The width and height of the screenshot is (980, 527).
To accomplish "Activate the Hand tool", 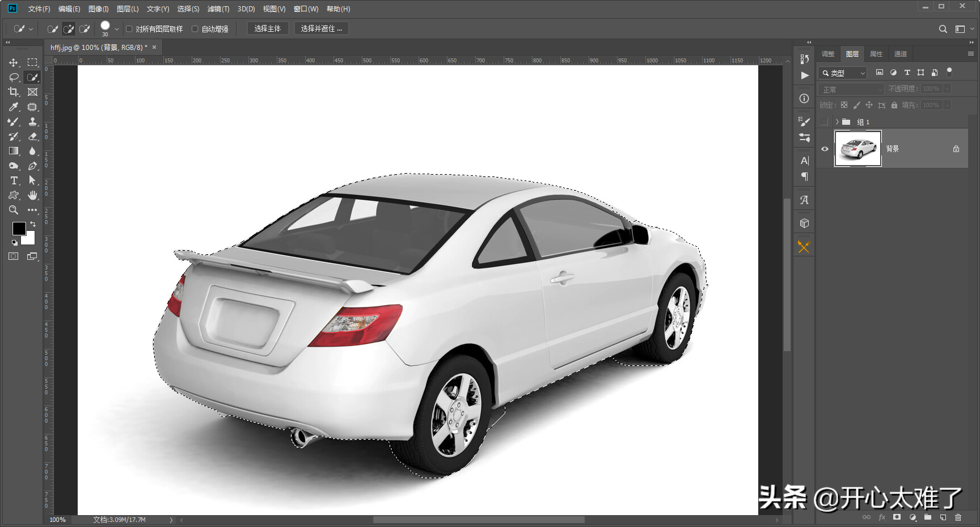I will click(x=32, y=195).
